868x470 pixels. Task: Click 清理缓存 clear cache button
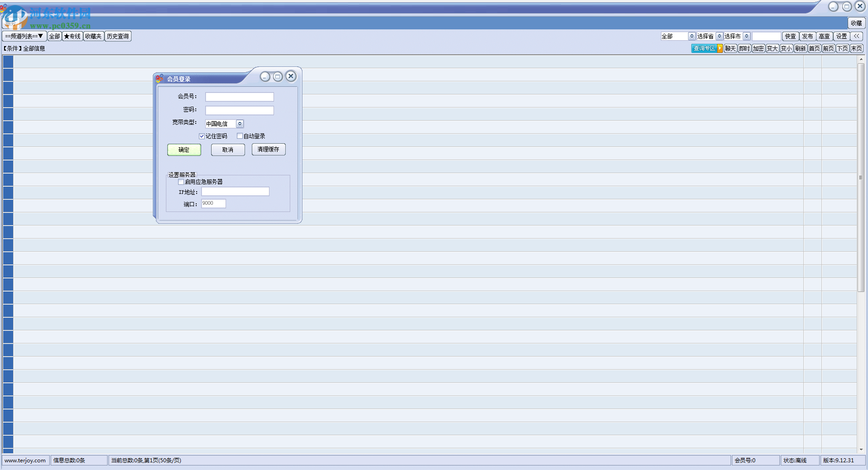[x=269, y=149]
